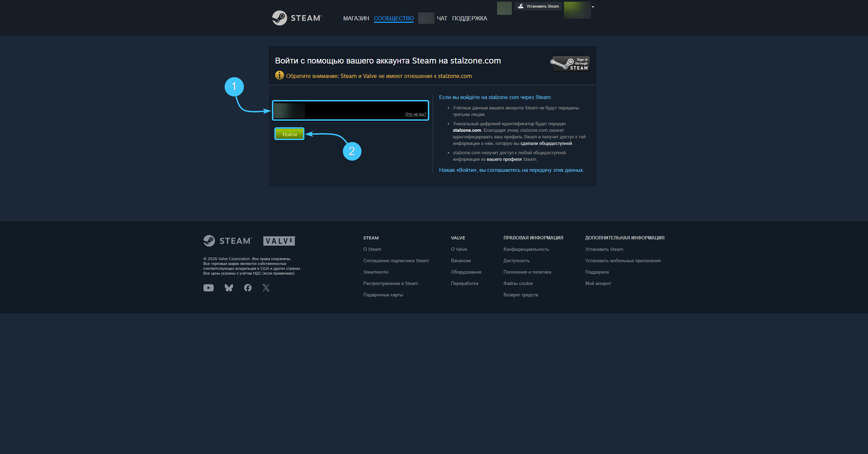868x454 pixels.
Task: Click the blurred avatar in the top bar
Action: click(x=504, y=8)
